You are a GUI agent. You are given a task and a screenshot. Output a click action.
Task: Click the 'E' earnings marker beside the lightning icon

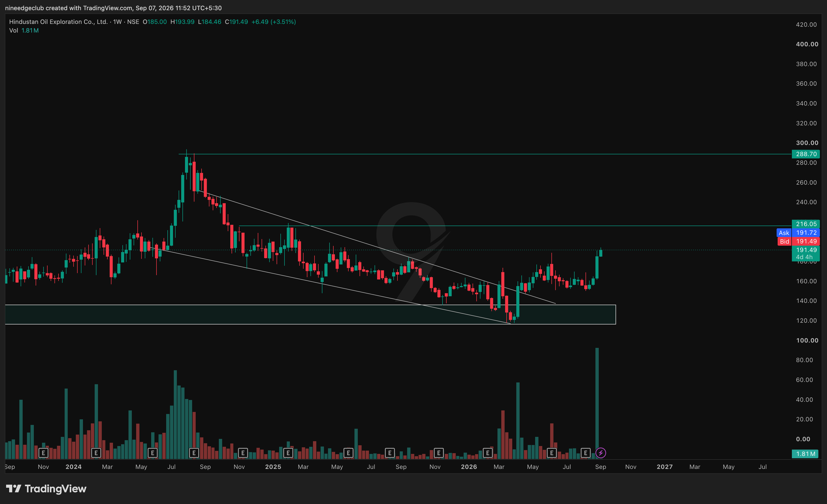585,453
